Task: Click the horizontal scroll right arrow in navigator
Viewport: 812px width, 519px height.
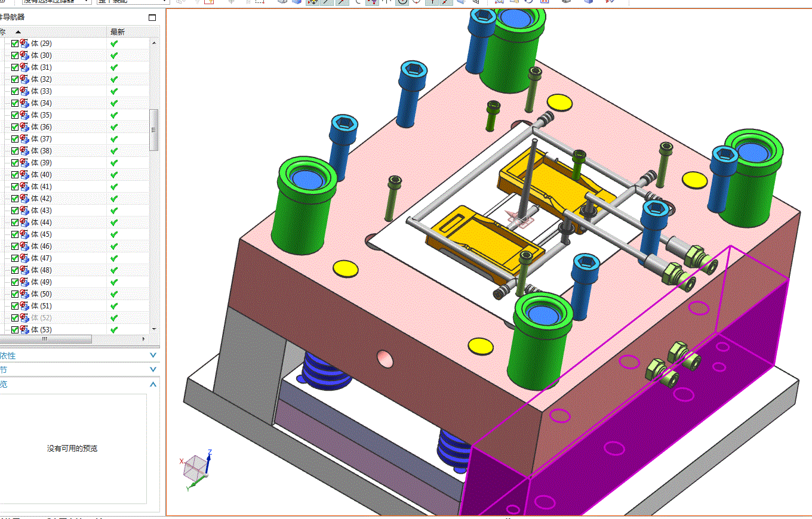Action: click(143, 339)
